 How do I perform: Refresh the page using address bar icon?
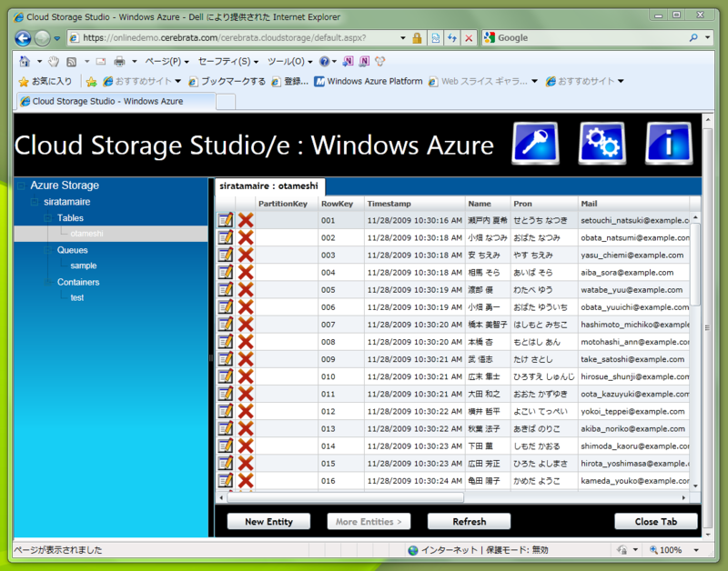[452, 38]
